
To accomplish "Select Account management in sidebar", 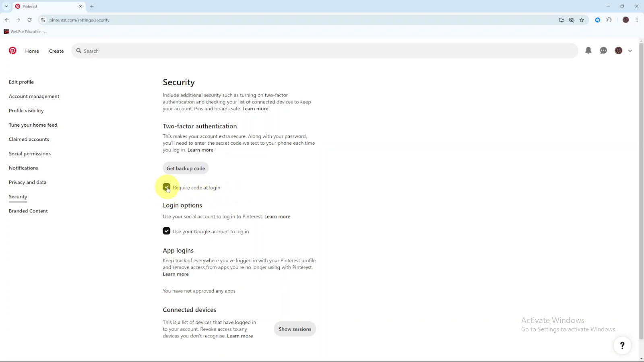I will (34, 97).
